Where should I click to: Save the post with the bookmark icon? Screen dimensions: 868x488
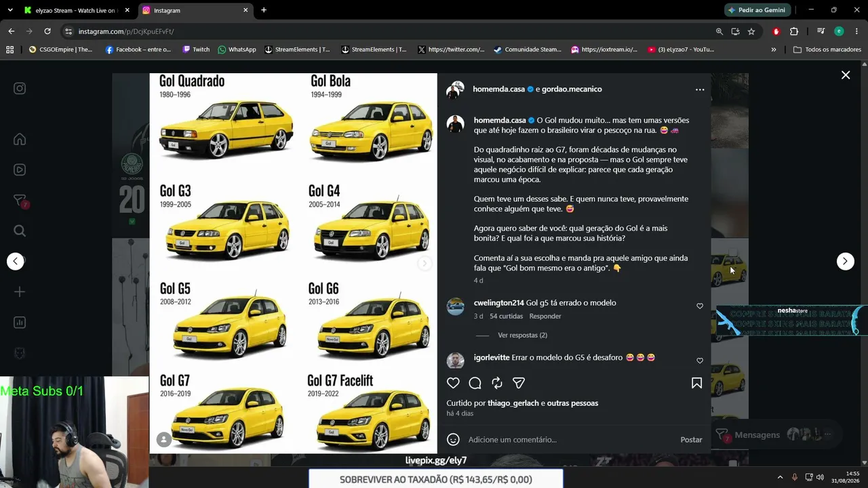696,383
